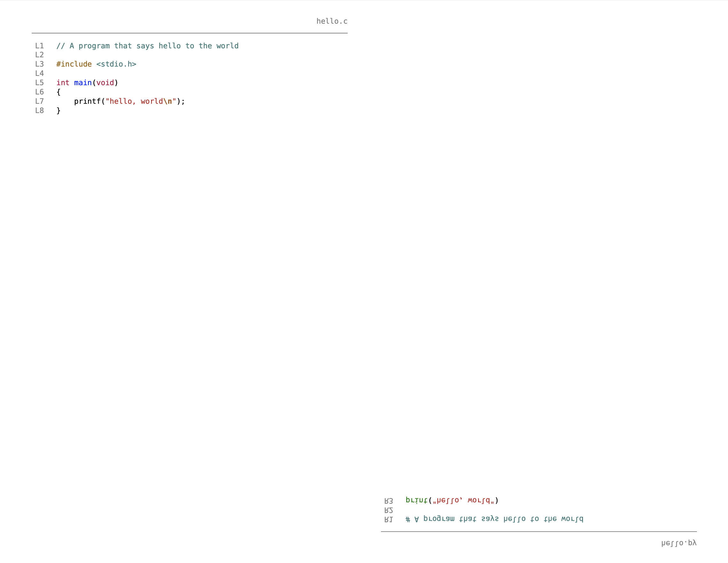Select the comment on line L1

click(x=147, y=46)
